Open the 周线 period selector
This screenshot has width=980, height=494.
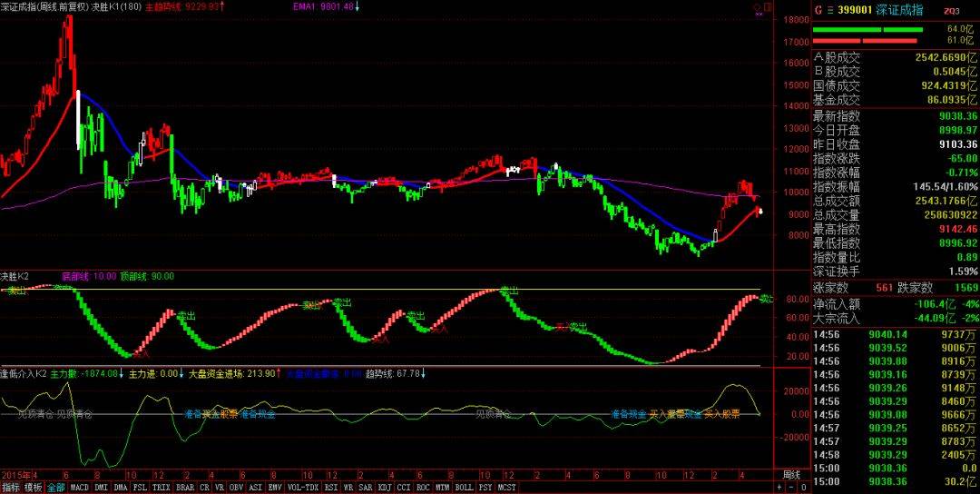(791, 476)
